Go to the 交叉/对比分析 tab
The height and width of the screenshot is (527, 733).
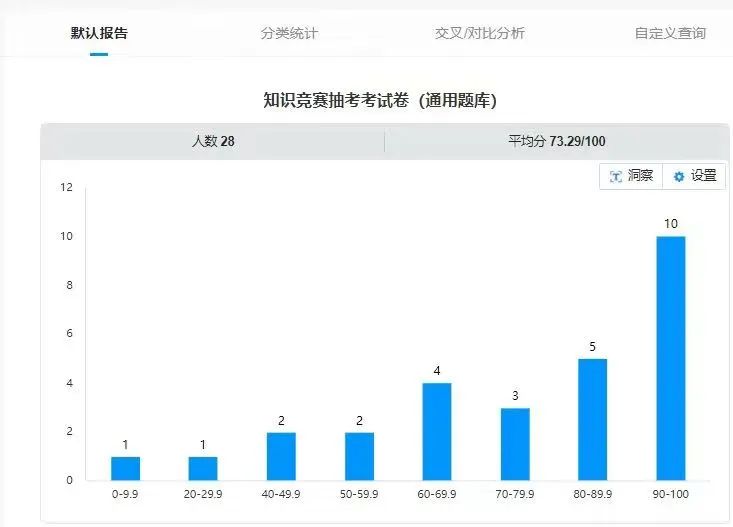point(479,33)
